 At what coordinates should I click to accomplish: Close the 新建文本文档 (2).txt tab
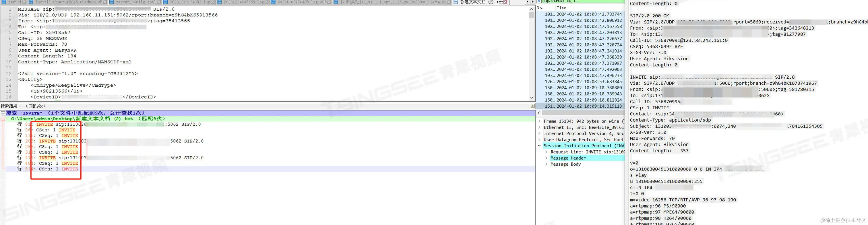(x=505, y=2)
